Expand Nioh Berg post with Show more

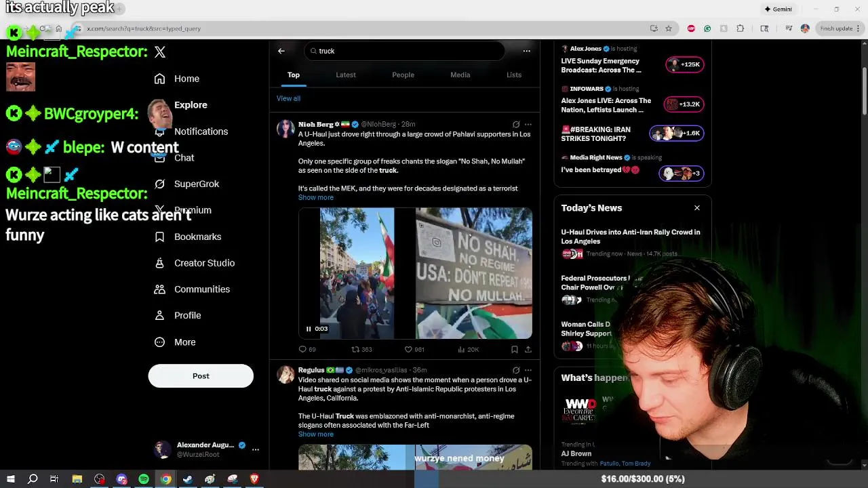tap(316, 198)
